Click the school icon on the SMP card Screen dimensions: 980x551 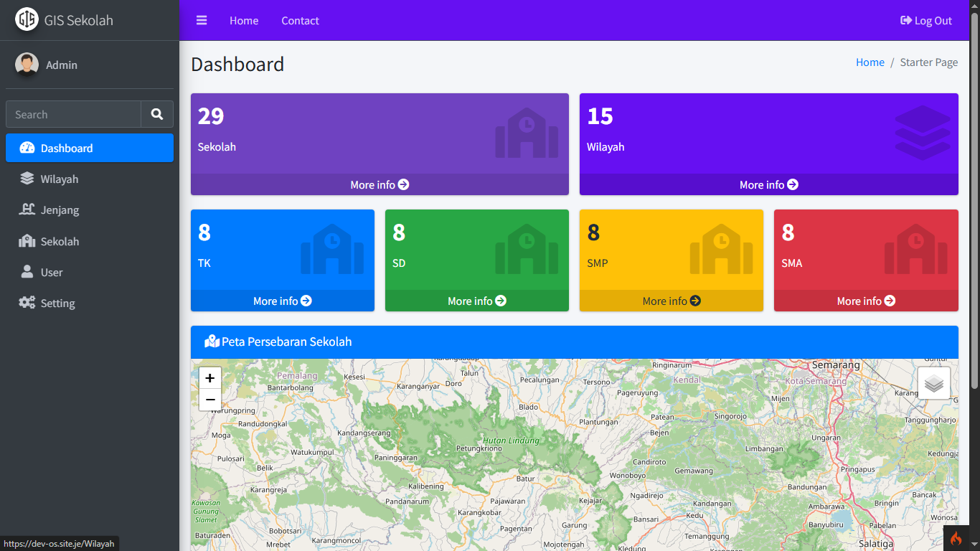pos(721,249)
